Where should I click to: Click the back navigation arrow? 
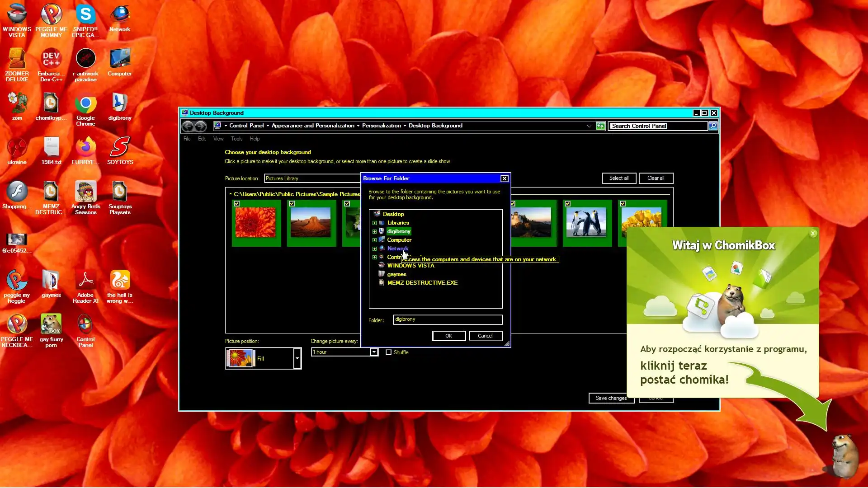point(188,126)
